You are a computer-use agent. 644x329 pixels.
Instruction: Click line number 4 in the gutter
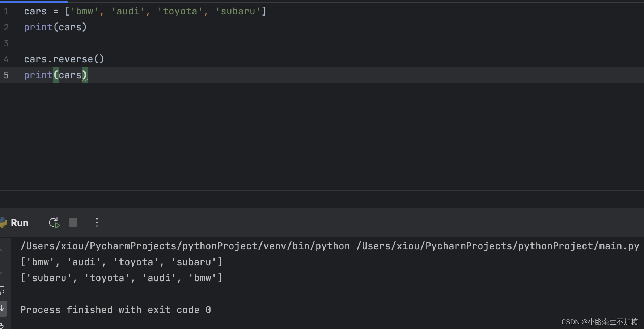coord(6,59)
